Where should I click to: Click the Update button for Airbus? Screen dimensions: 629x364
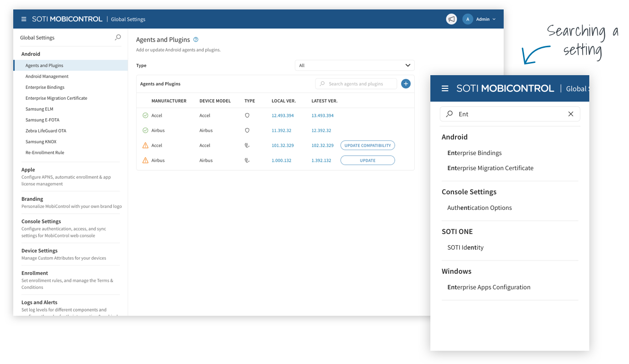point(367,160)
